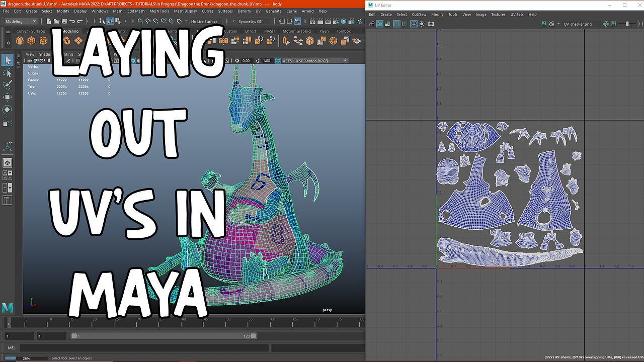The image size is (644, 362).
Task: Toggle UV Editor wireframe display
Action: [x=372, y=24]
